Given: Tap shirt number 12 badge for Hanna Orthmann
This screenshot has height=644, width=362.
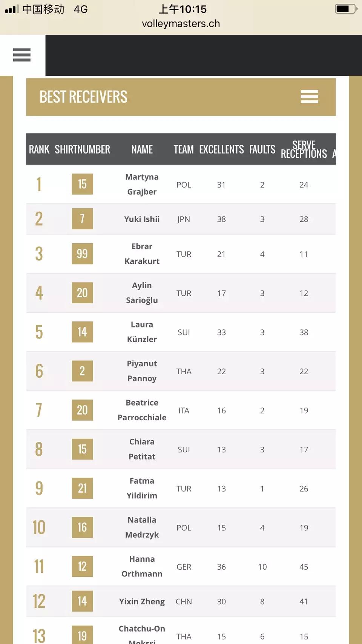Looking at the screenshot, I should click(x=82, y=566).
